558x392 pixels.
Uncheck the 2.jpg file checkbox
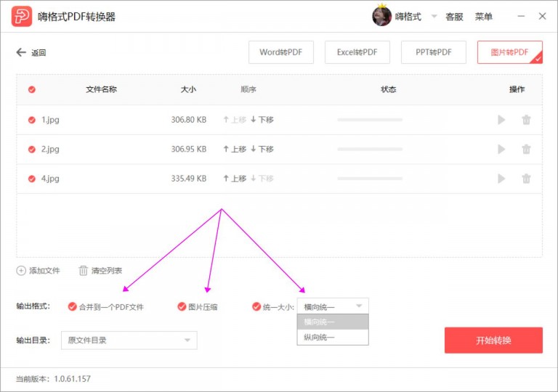(x=32, y=149)
